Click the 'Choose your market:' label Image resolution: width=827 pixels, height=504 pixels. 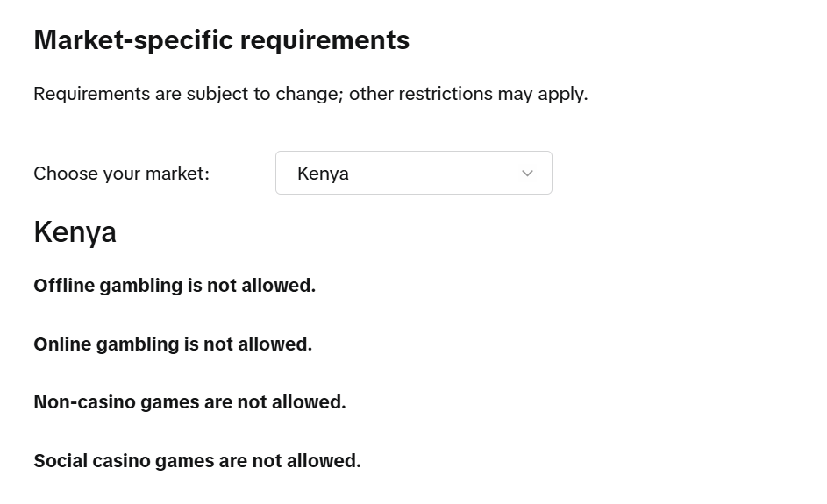121,174
